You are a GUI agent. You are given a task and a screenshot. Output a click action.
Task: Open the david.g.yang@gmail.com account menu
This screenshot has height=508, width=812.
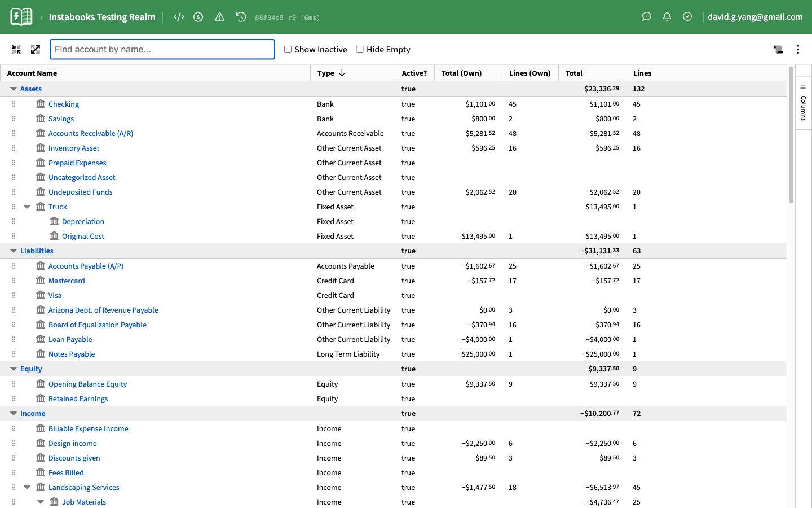(755, 17)
